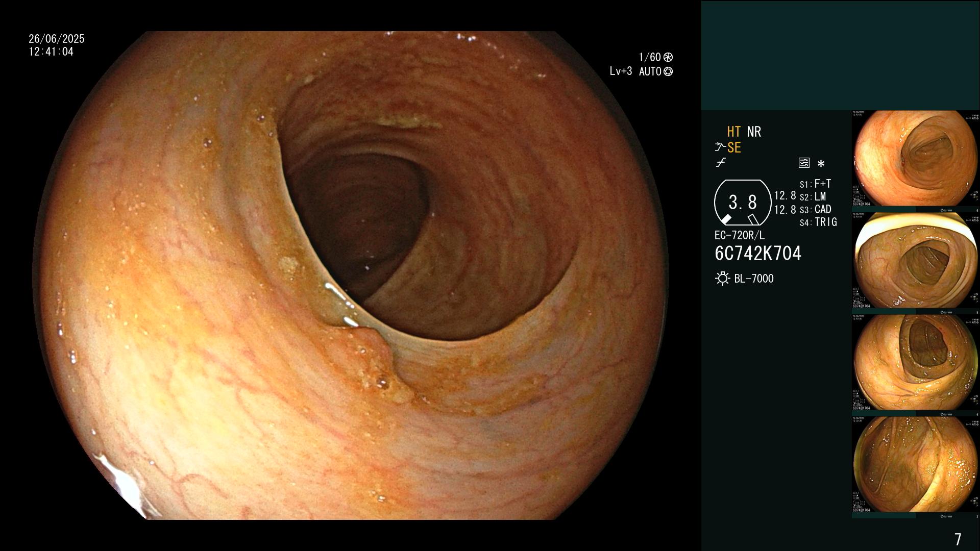
Task: Click the 1/60 shutter speed value
Action: coord(650,57)
